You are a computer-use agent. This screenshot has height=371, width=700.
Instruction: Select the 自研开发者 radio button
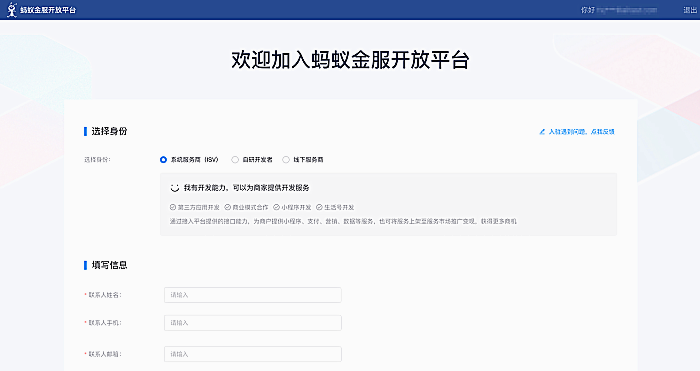(235, 160)
